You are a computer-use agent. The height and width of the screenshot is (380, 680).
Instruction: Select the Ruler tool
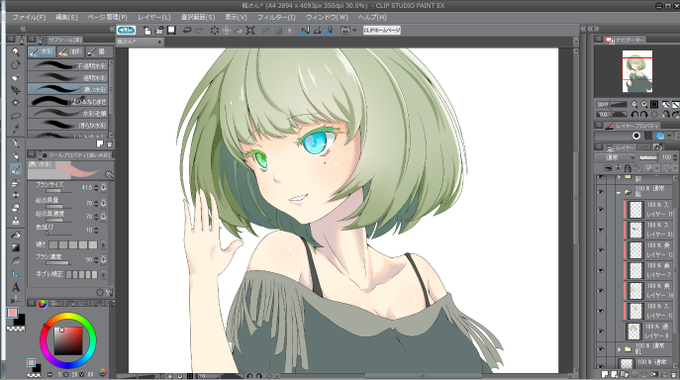[x=16, y=274]
